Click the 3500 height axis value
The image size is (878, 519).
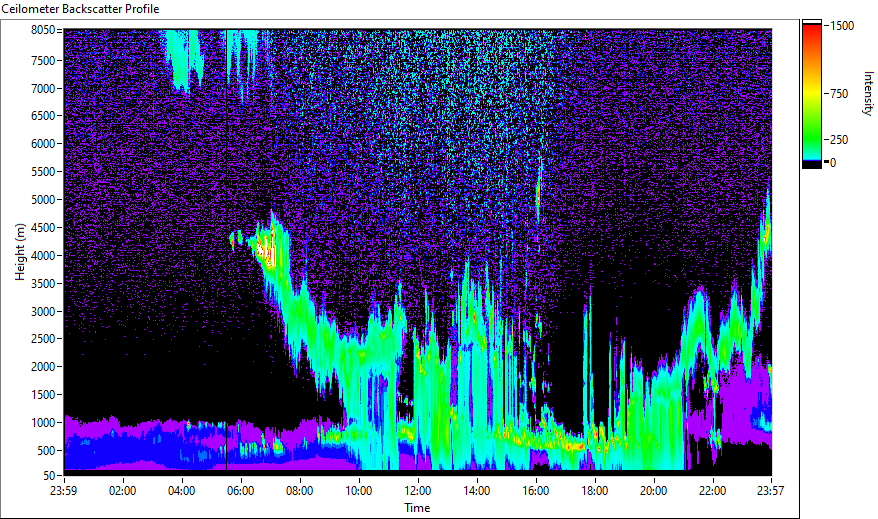pyautogui.click(x=43, y=284)
